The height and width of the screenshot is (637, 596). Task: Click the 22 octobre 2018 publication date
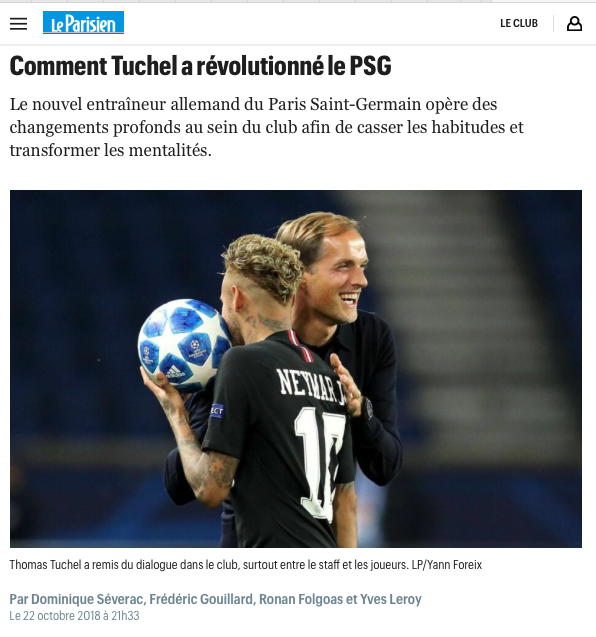(x=74, y=616)
